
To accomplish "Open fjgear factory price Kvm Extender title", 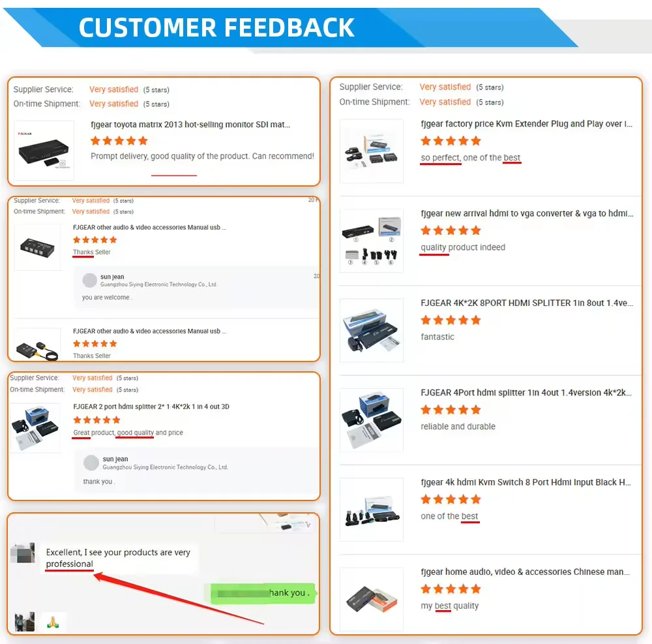I will [526, 123].
